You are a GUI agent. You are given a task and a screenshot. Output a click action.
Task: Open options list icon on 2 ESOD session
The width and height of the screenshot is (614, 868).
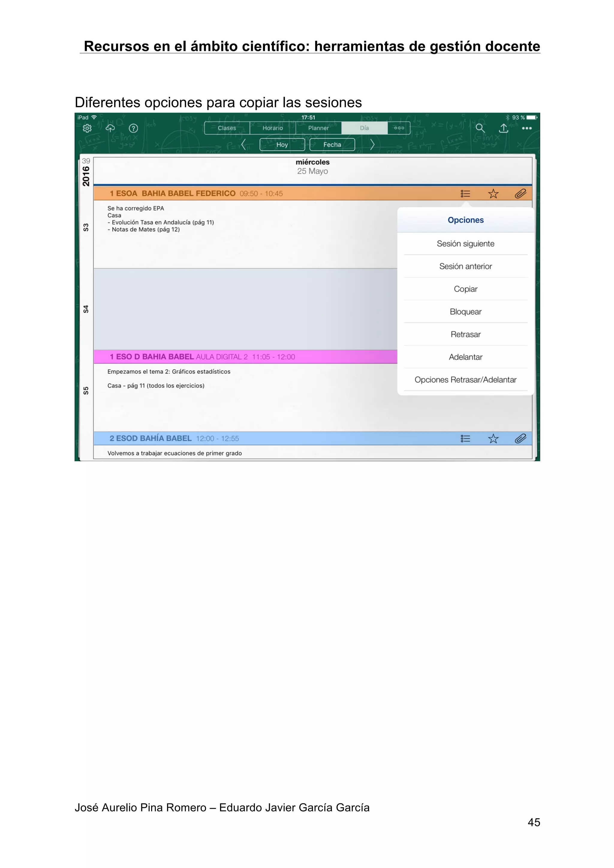click(465, 438)
